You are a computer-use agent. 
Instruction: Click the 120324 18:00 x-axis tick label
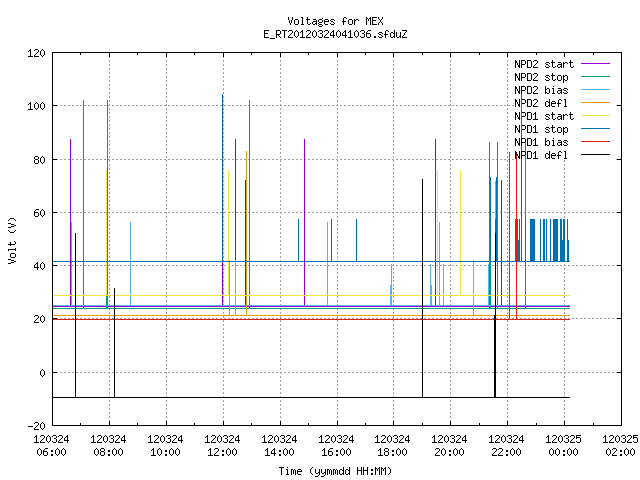(393, 446)
